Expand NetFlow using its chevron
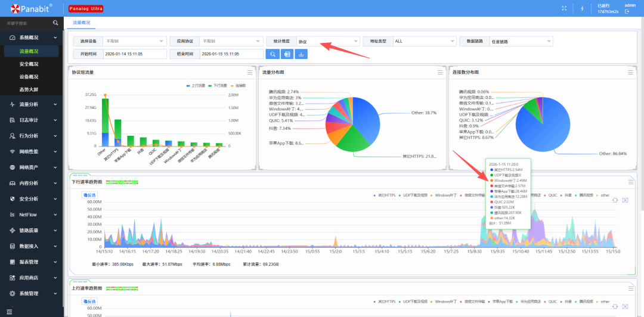 [55, 215]
